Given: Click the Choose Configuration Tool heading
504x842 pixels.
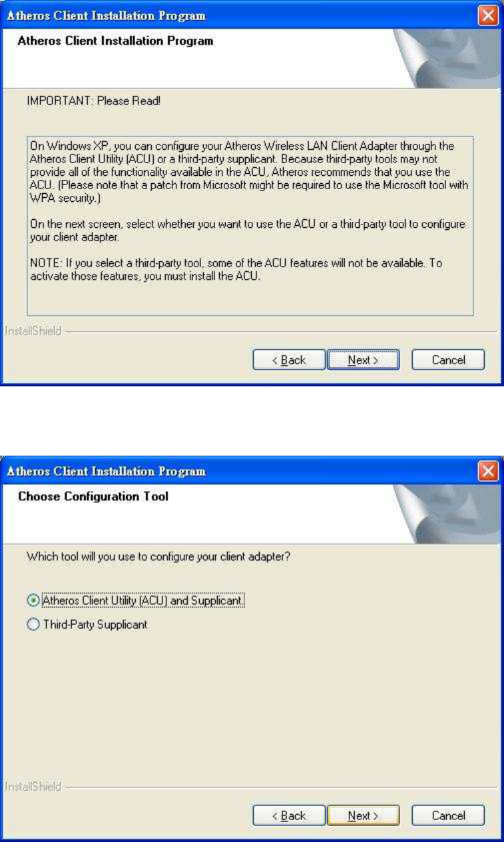Looking at the screenshot, I should click(x=93, y=496).
